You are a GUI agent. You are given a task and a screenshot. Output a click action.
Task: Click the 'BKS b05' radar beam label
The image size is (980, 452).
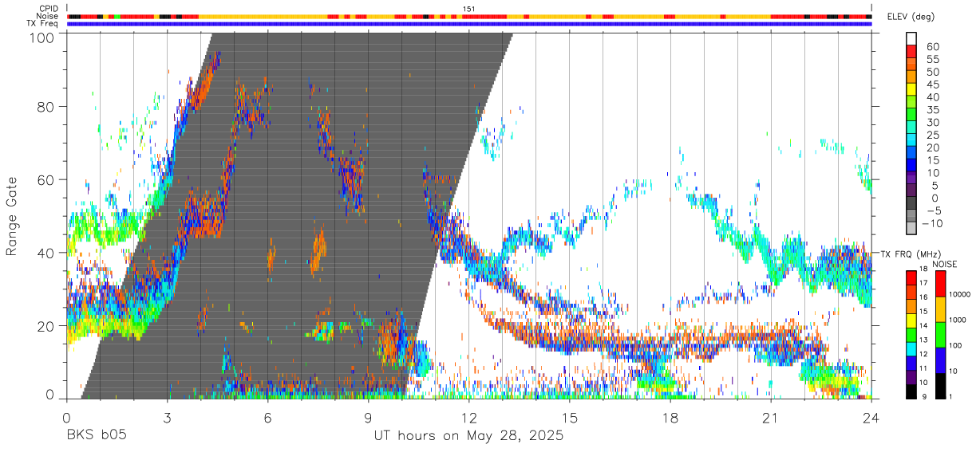coord(96,436)
